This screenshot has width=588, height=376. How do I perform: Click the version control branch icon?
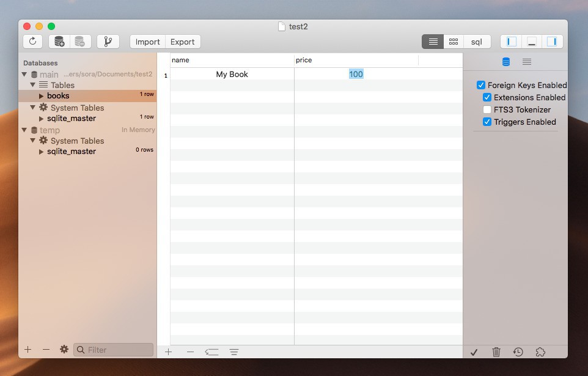[x=108, y=42]
